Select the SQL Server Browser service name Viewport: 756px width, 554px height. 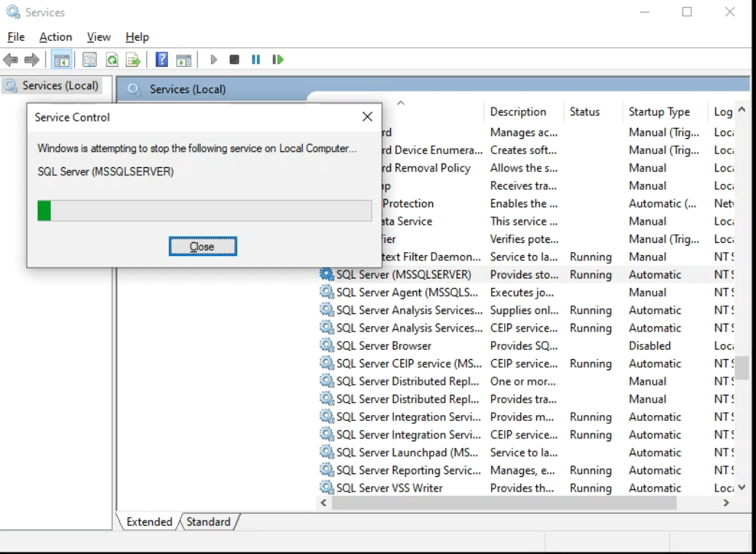(x=383, y=346)
